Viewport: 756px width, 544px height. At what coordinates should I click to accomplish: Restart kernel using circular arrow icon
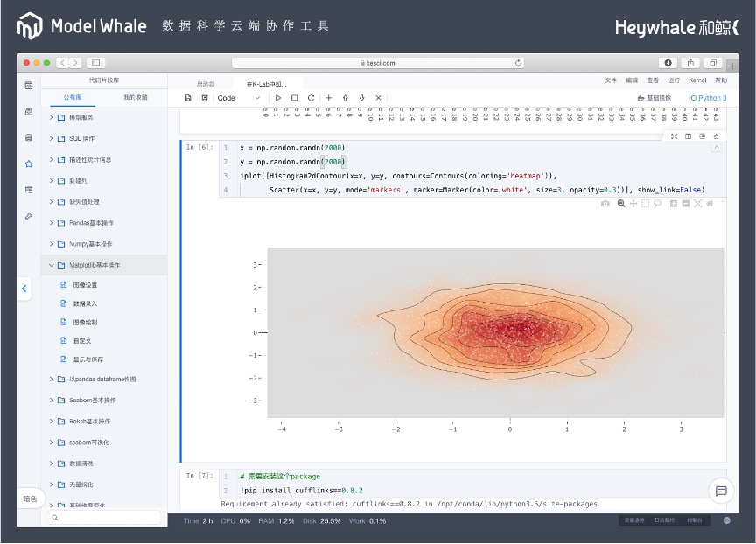[x=311, y=98]
